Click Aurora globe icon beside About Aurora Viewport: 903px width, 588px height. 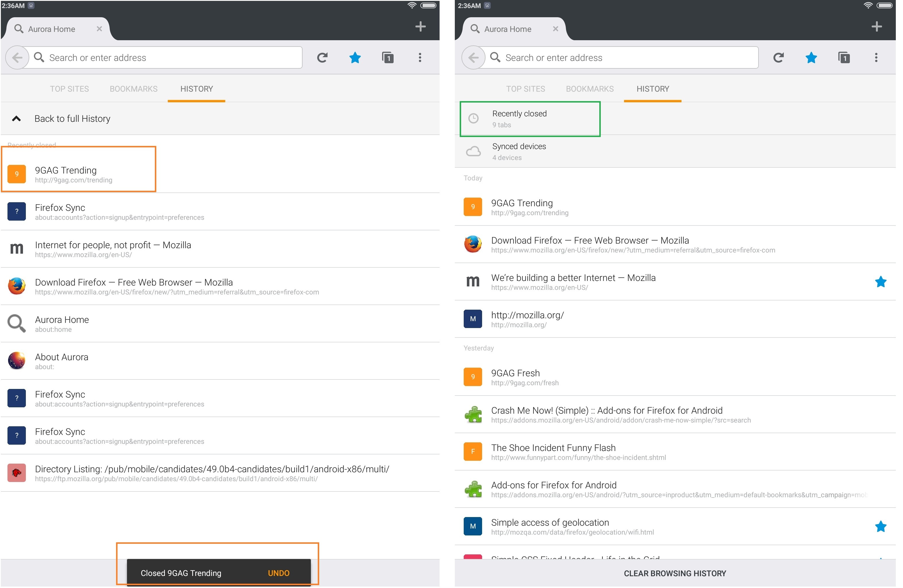(x=17, y=361)
